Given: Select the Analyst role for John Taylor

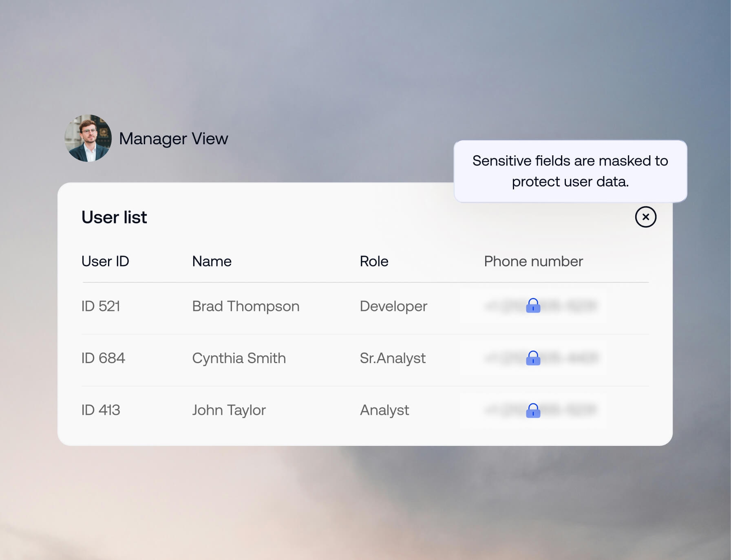Looking at the screenshot, I should (384, 410).
